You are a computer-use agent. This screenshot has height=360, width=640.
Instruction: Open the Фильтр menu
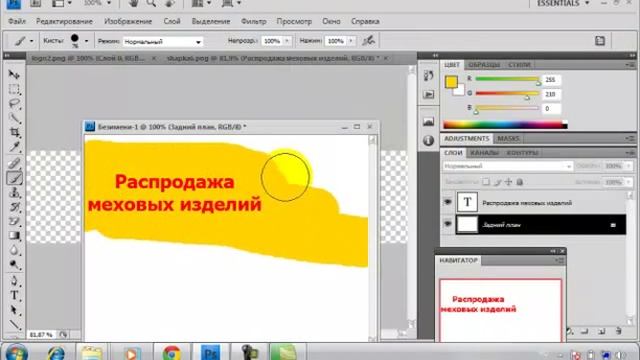click(253, 21)
